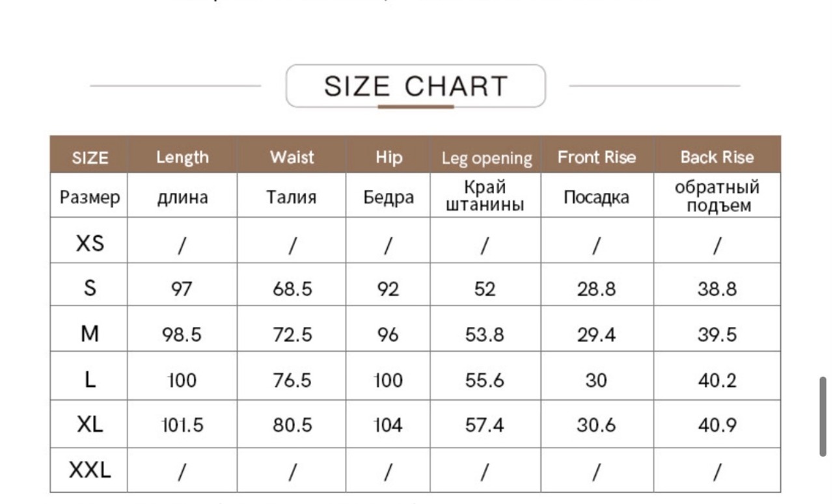Click the leg opening value 55.6
The width and height of the screenshot is (833, 504).
(485, 380)
